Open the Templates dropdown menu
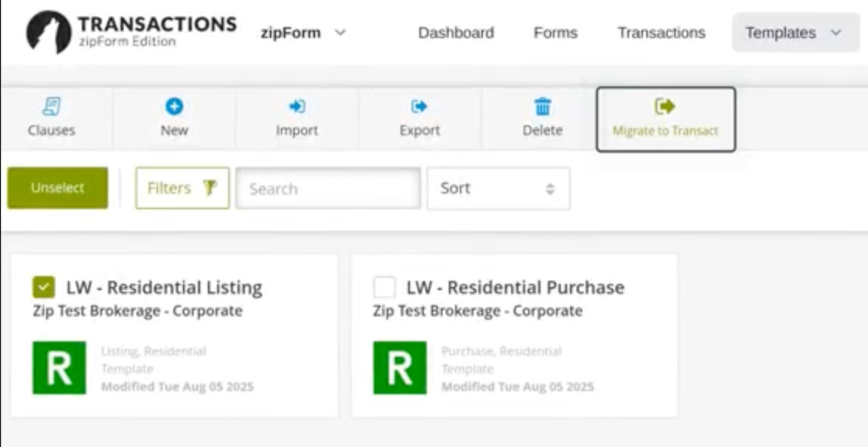The image size is (868, 447). pyautogui.click(x=796, y=32)
